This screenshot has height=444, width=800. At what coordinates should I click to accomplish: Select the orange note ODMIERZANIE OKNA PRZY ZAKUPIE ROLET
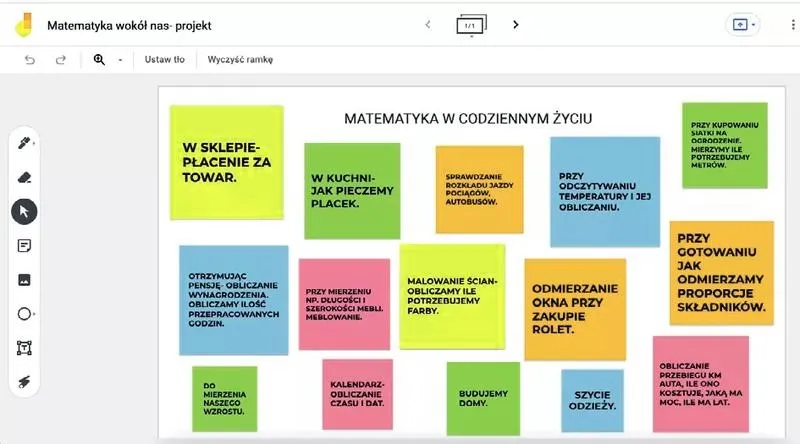tap(575, 309)
